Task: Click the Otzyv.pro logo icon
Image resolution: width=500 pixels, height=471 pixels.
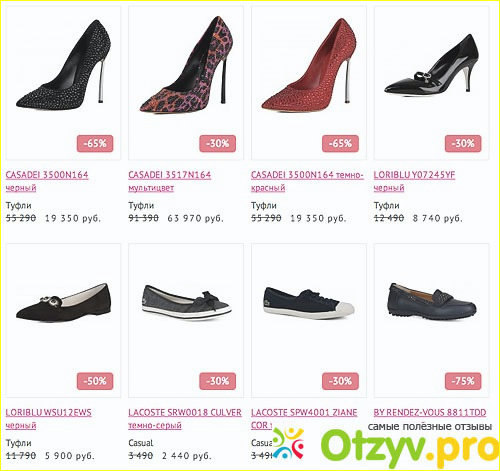Action: pos(289,444)
